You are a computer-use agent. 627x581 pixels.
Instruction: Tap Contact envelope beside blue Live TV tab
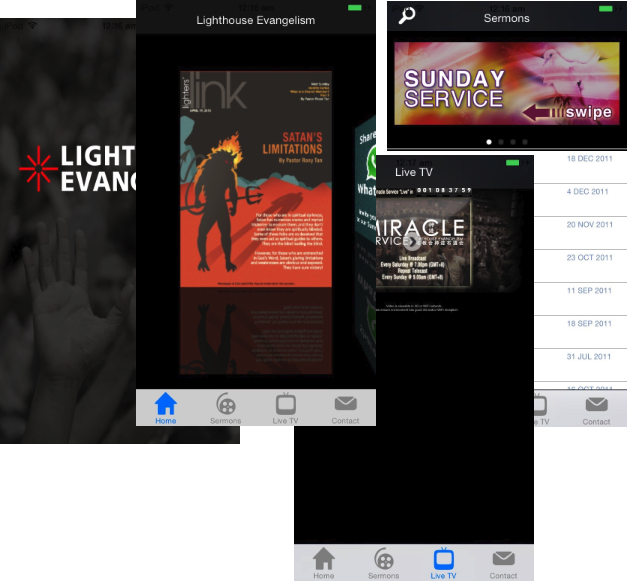[503, 562]
